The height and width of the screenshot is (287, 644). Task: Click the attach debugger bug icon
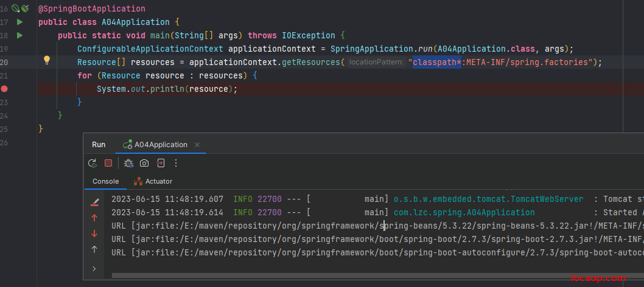(128, 163)
